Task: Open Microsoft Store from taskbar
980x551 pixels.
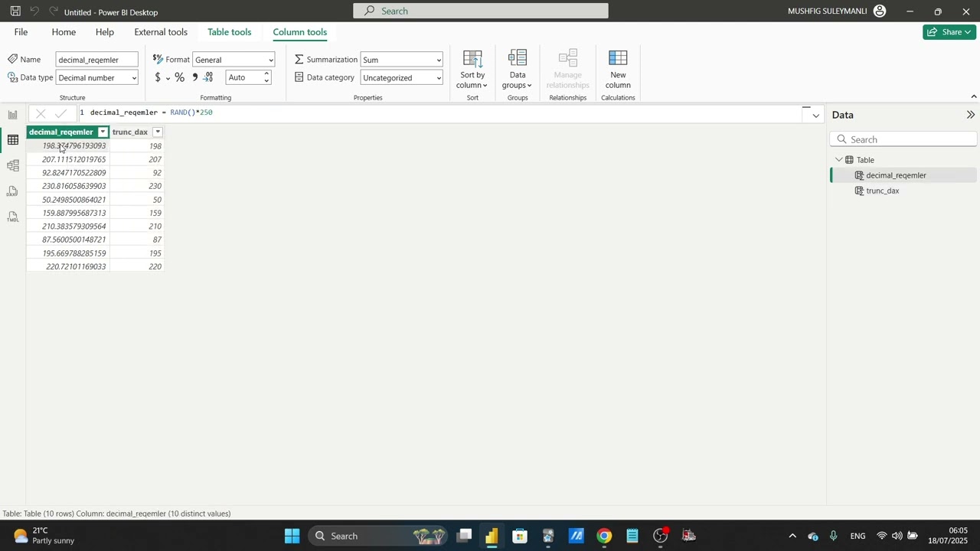Action: pyautogui.click(x=520, y=536)
